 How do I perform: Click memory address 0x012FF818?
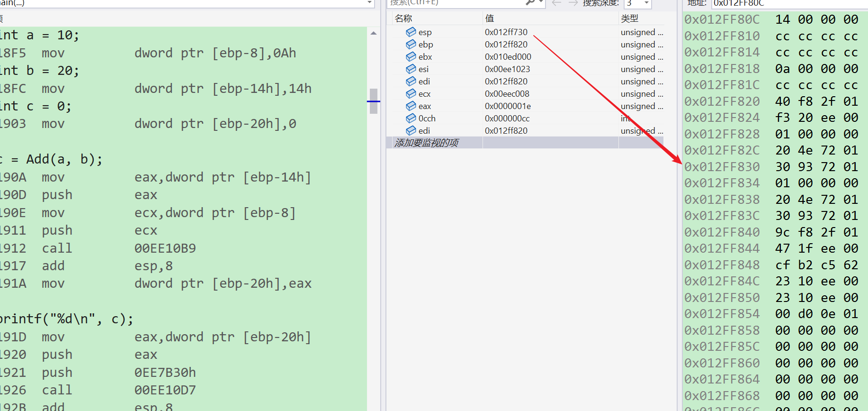722,69
